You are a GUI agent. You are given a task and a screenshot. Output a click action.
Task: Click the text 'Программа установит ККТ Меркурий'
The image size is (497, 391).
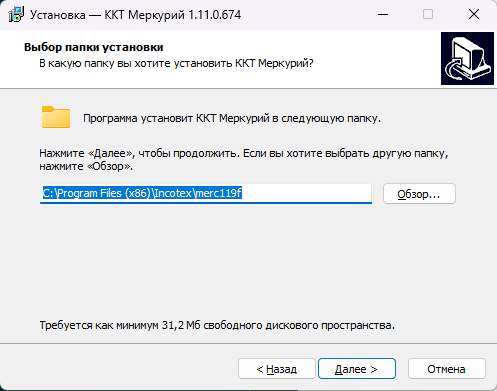pos(176,118)
